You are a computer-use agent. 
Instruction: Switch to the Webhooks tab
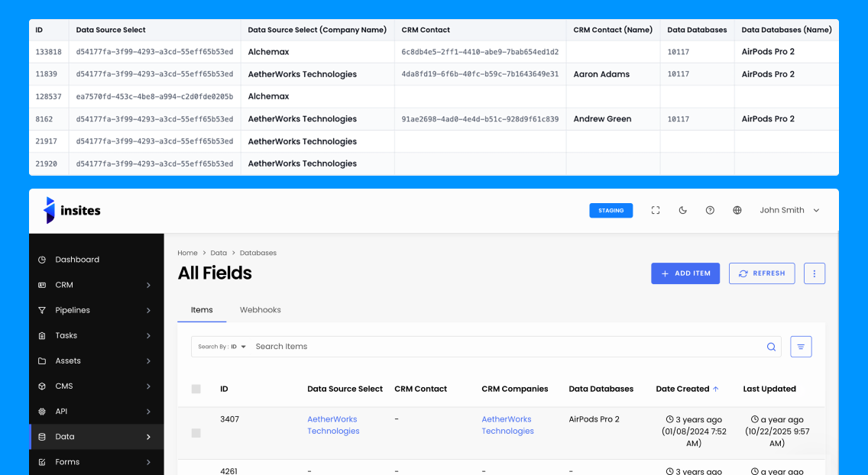(x=261, y=309)
